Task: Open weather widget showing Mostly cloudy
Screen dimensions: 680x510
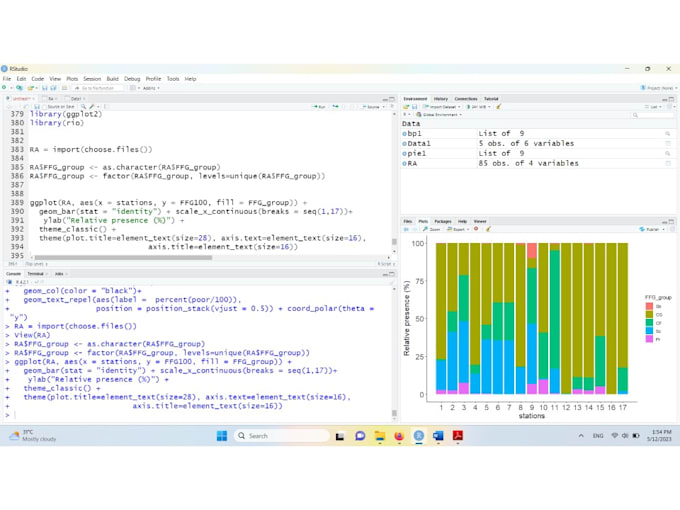Action: click(x=33, y=435)
